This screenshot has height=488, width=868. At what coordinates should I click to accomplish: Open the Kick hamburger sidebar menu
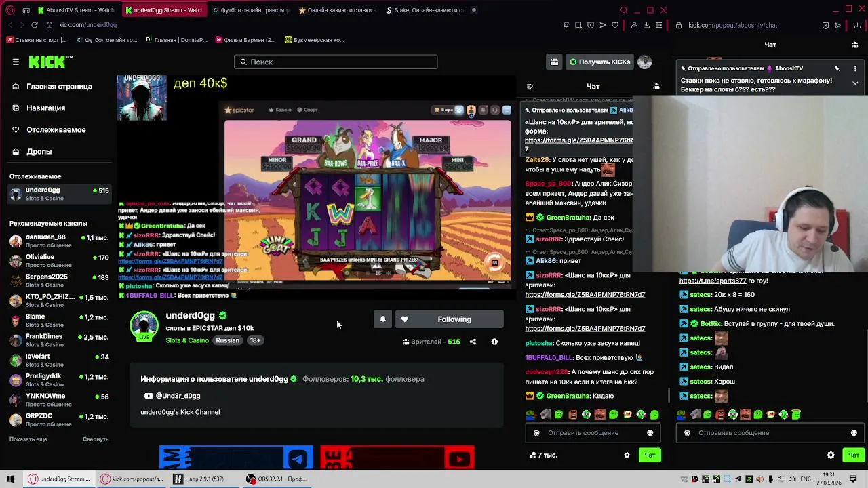tap(16, 62)
